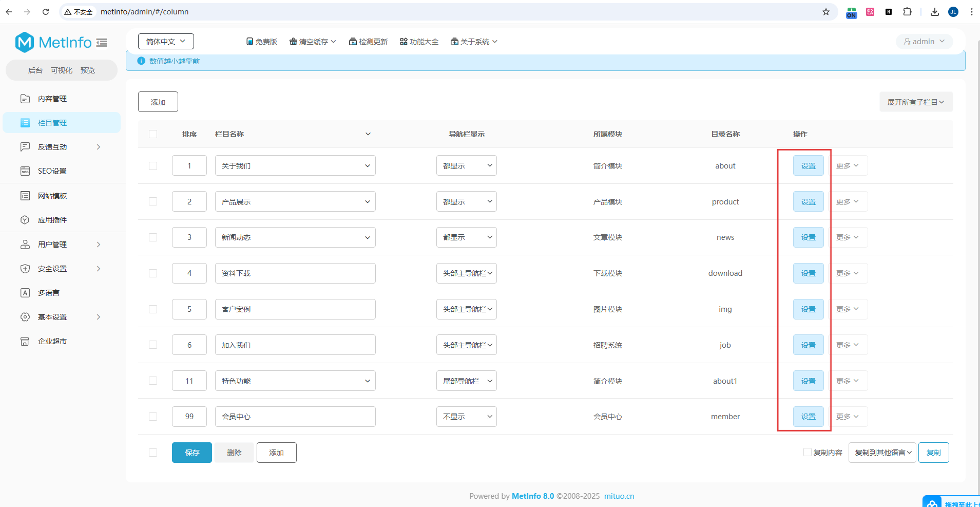Open the SEO设置 sidebar icon

[x=25, y=171]
